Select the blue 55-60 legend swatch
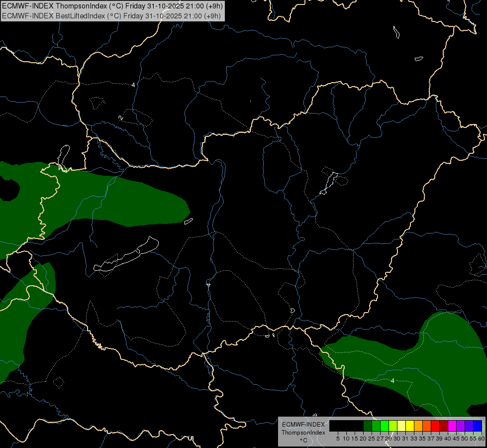 [x=478, y=426]
